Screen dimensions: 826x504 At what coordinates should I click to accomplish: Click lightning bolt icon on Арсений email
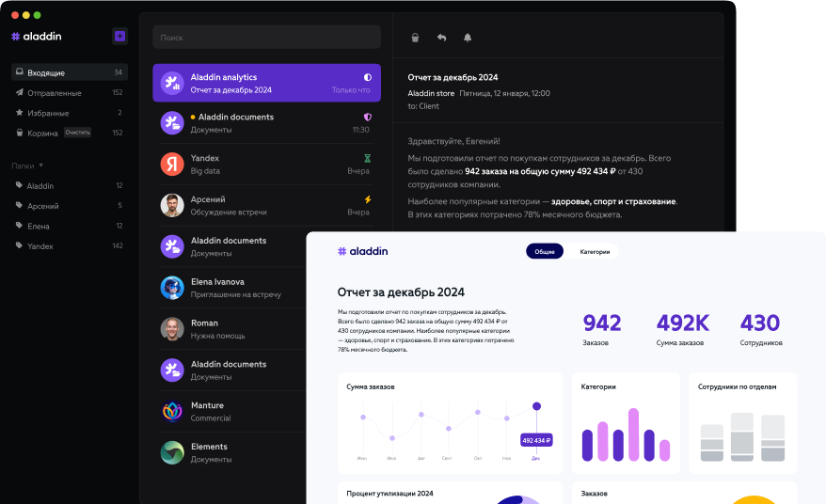[x=367, y=199]
